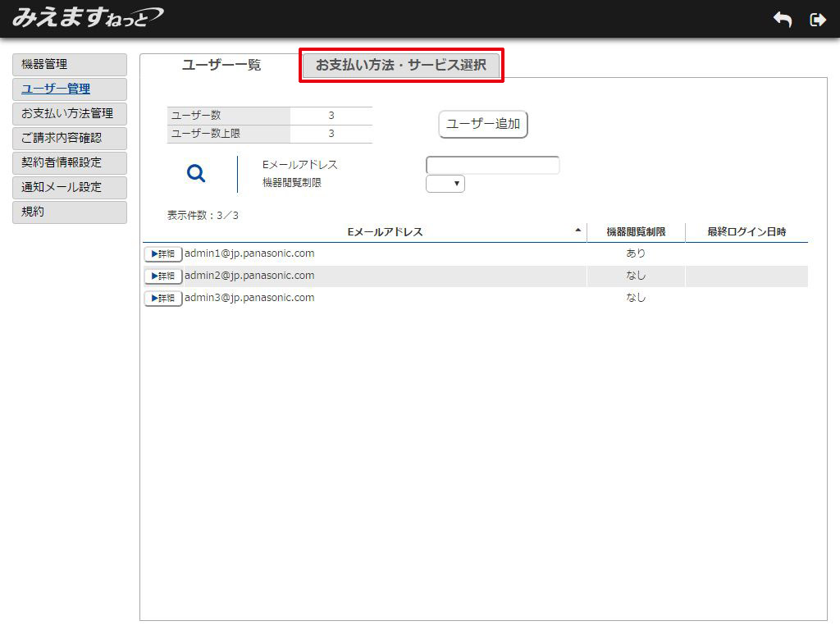The width and height of the screenshot is (840, 630).
Task: Open 詳細 for admin1@jp.panasonic.com
Action: tap(163, 254)
